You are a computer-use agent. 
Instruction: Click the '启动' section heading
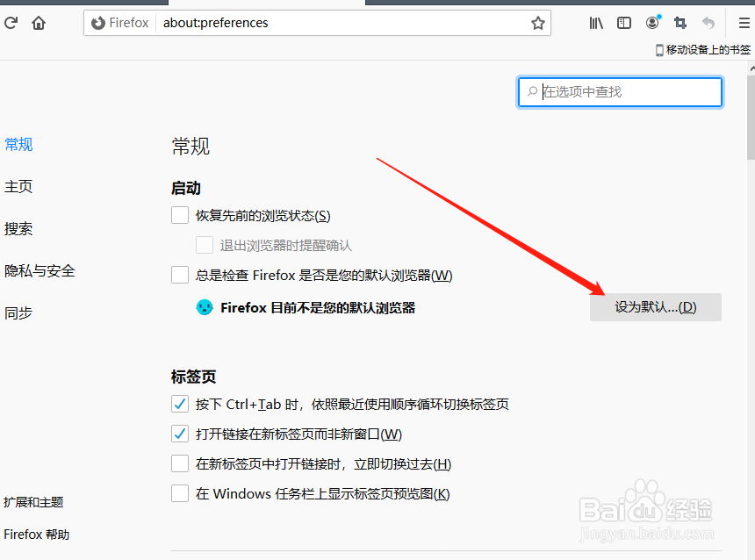click(186, 188)
